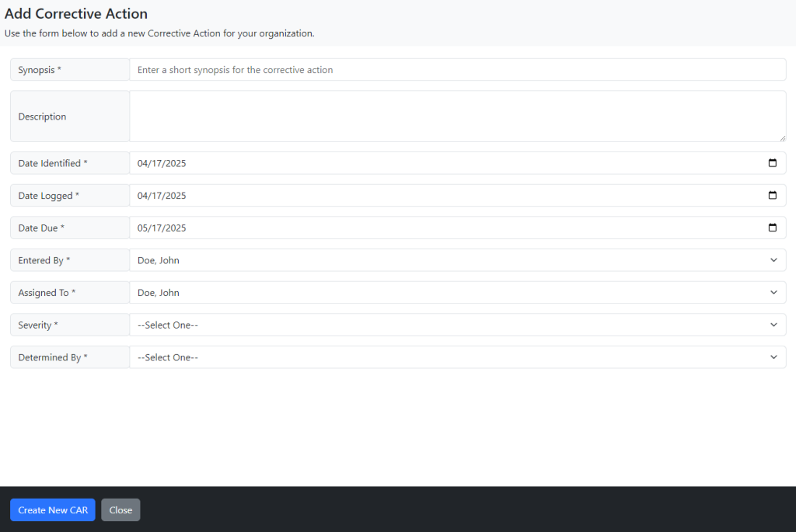Select the Date Identified value 04/17/2025
Viewport: 796px width, 532px height.
pos(162,163)
